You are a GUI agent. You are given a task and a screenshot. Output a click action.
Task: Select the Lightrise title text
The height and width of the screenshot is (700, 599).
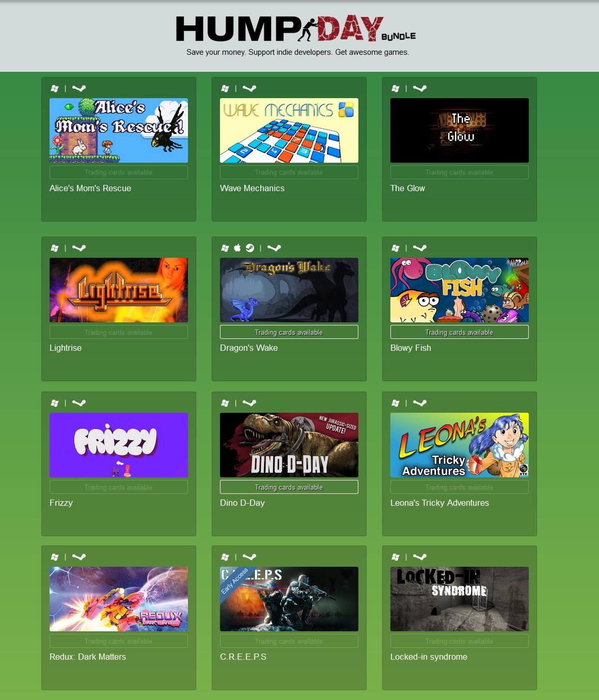click(x=66, y=348)
